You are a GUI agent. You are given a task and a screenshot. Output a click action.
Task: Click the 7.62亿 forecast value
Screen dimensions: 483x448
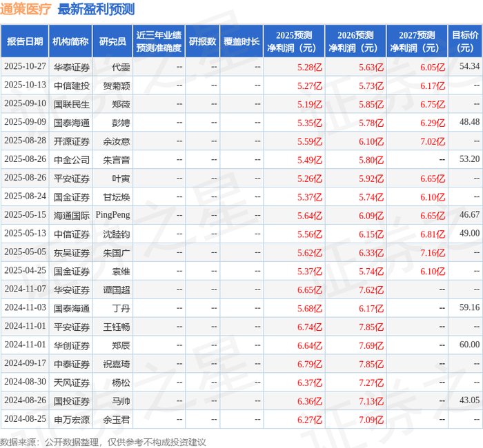coord(371,290)
